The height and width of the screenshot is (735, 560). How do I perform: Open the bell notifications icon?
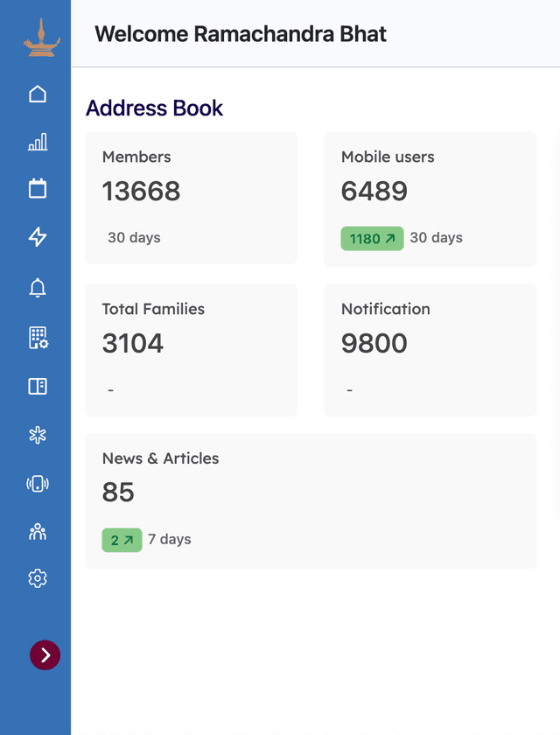coord(37,288)
